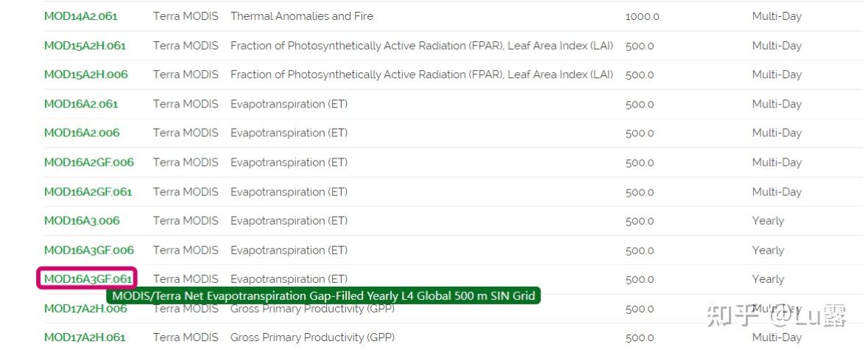
Task: Open the MOD16A3GF.006 product link
Action: coord(88,251)
